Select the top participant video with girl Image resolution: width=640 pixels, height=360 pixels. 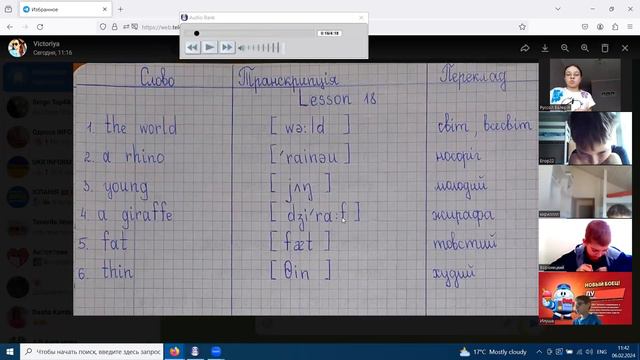point(585,84)
